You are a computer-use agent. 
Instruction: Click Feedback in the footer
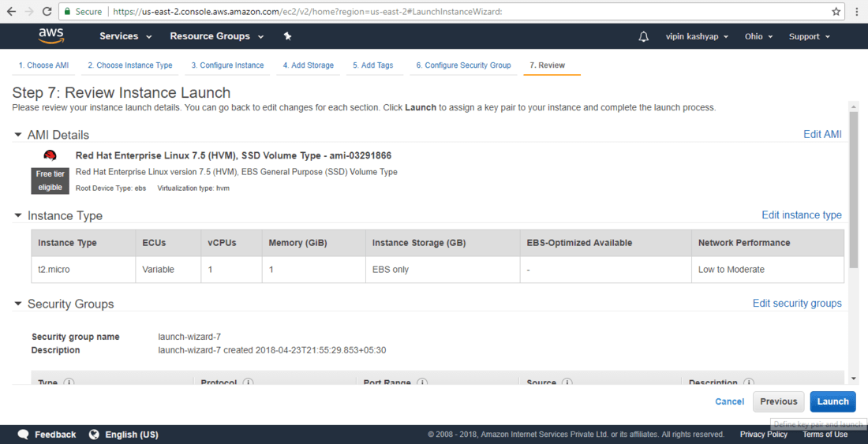click(55, 434)
